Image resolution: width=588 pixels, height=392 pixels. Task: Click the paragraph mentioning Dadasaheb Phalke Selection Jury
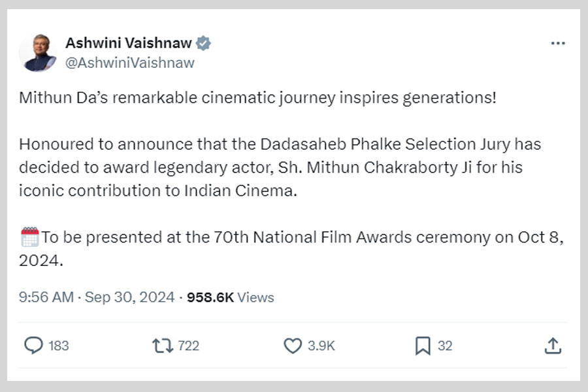[x=280, y=168]
